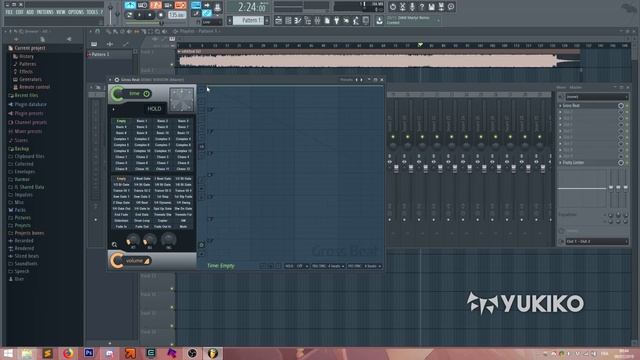The height and width of the screenshot is (360, 640).
Task: Open the Gross Beat Presets selector
Action: coord(346,80)
